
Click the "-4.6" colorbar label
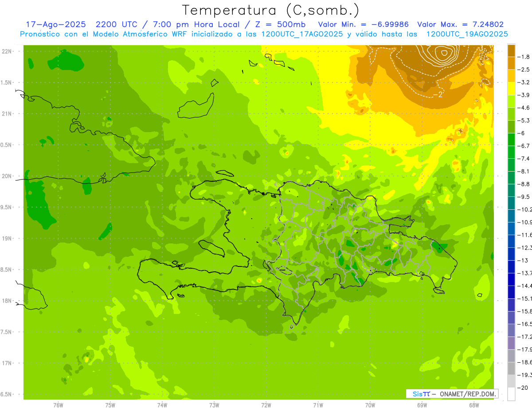(x=524, y=108)
